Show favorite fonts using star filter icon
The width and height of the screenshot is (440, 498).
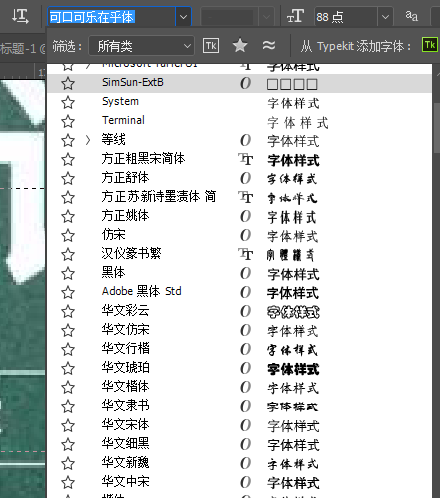pos(240,45)
